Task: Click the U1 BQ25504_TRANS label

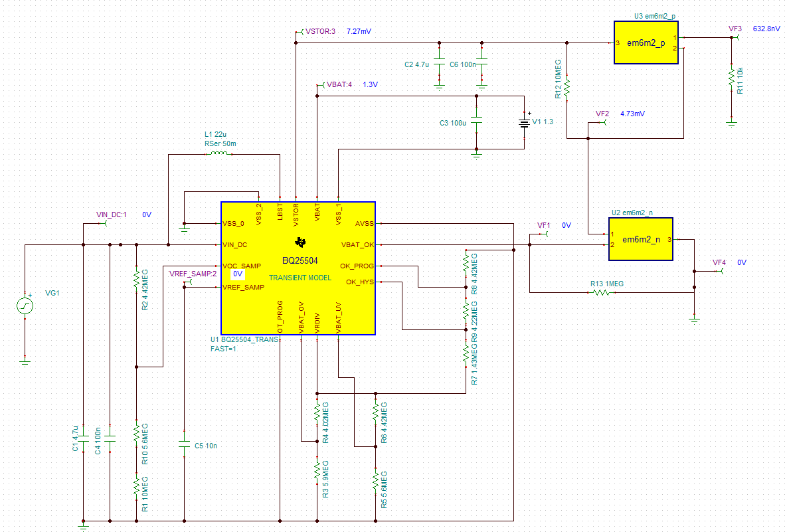Action: click(244, 340)
